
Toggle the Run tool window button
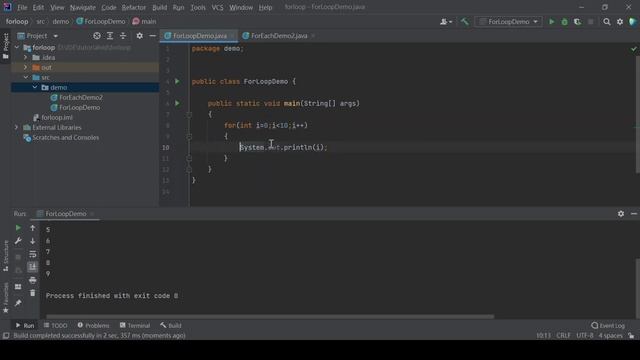[24, 325]
